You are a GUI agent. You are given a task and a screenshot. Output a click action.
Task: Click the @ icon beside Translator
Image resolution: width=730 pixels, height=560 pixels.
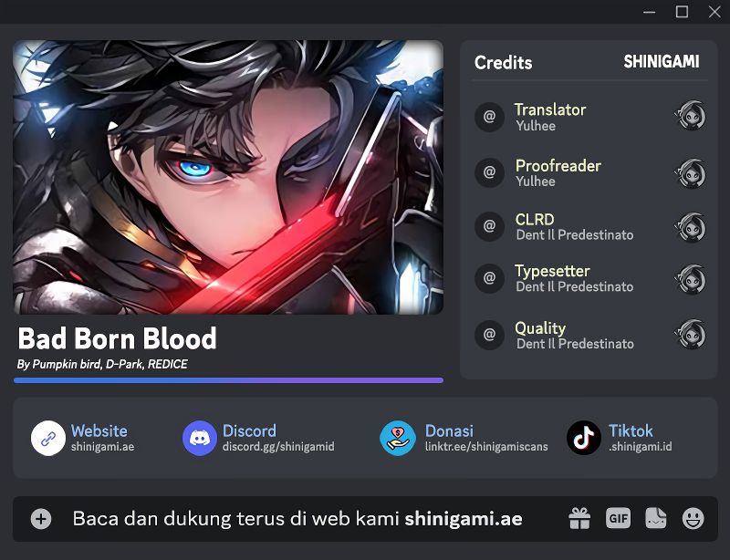489,117
